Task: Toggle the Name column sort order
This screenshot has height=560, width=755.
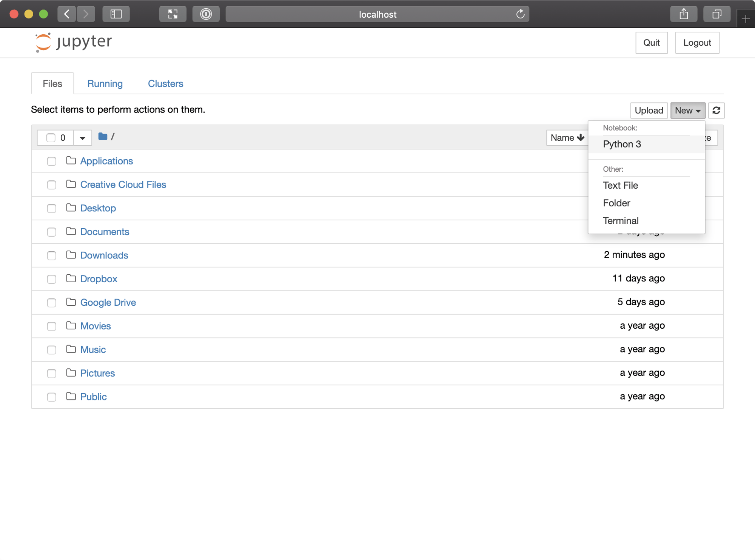Action: tap(566, 138)
